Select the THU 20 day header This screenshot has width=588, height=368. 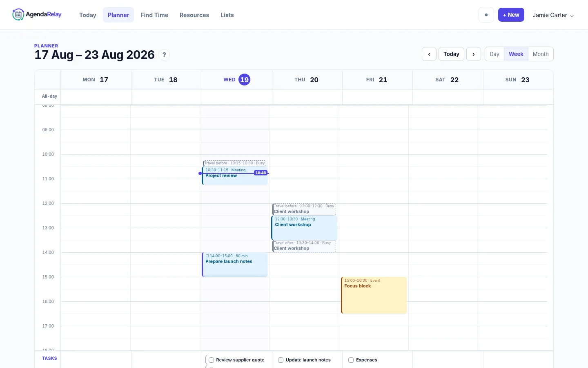coord(307,80)
